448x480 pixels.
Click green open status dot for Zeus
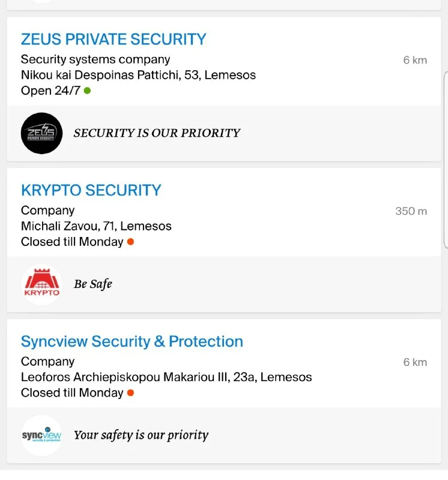coord(88,91)
